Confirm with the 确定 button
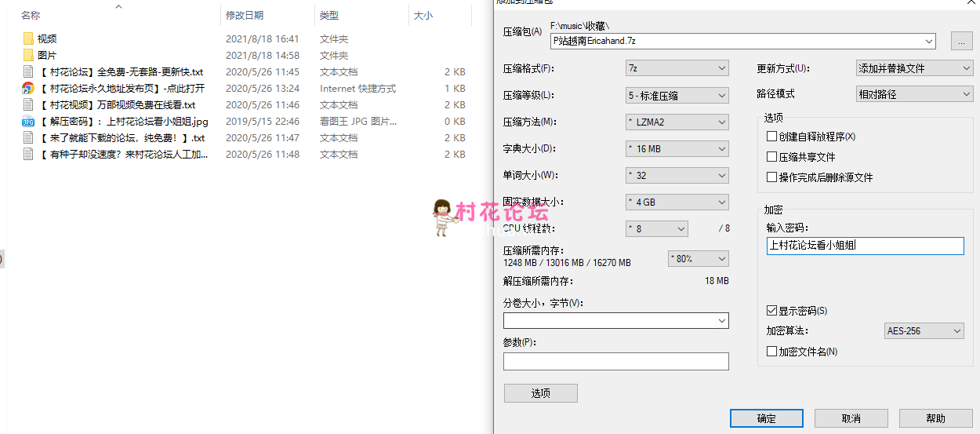 [767, 418]
